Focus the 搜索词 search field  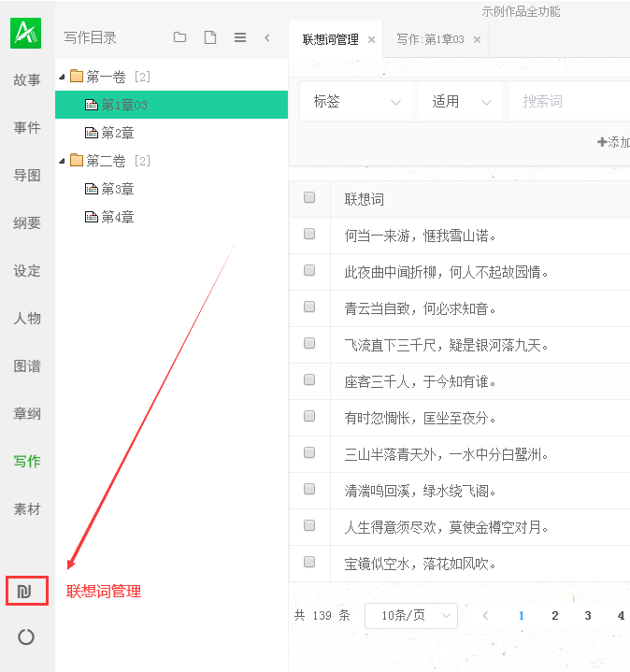[x=570, y=102]
